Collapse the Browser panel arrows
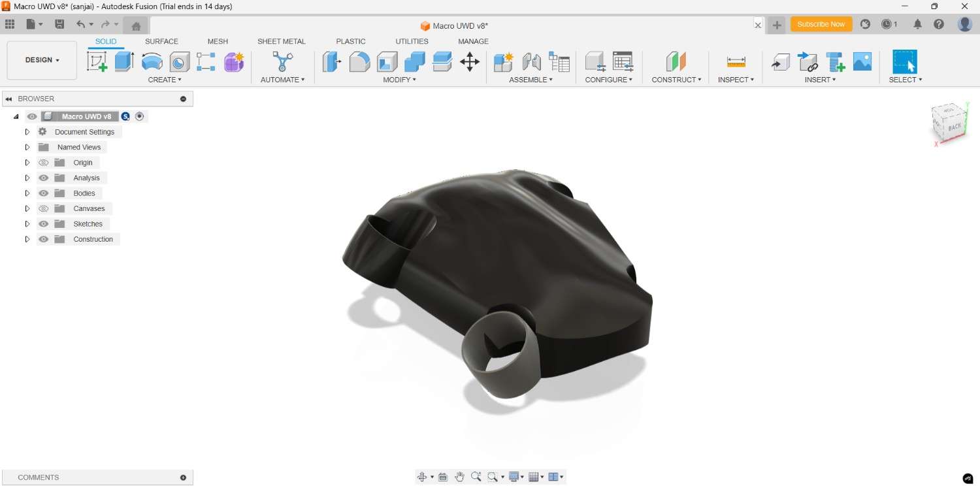The width and height of the screenshot is (980, 486). tap(8, 99)
